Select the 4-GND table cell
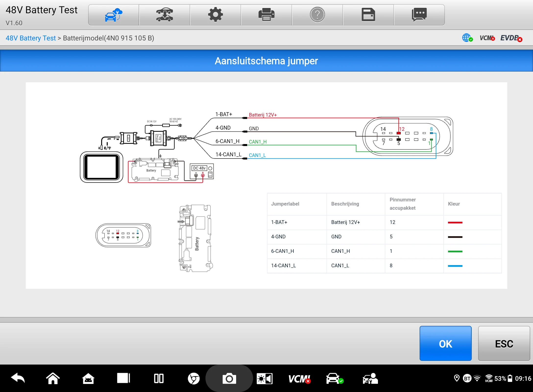 click(x=297, y=237)
